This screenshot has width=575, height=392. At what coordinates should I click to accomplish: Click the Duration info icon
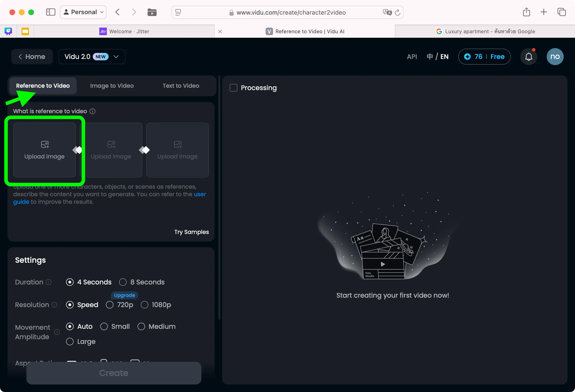pos(49,282)
